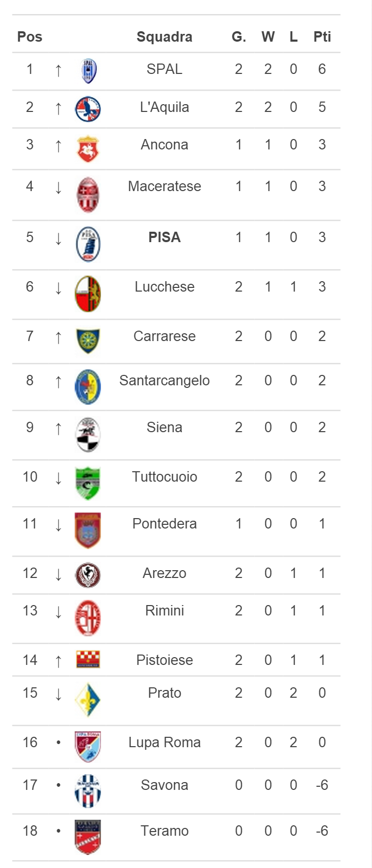The image size is (372, 868).
Task: Click the Squadra column header
Action: 165,37
